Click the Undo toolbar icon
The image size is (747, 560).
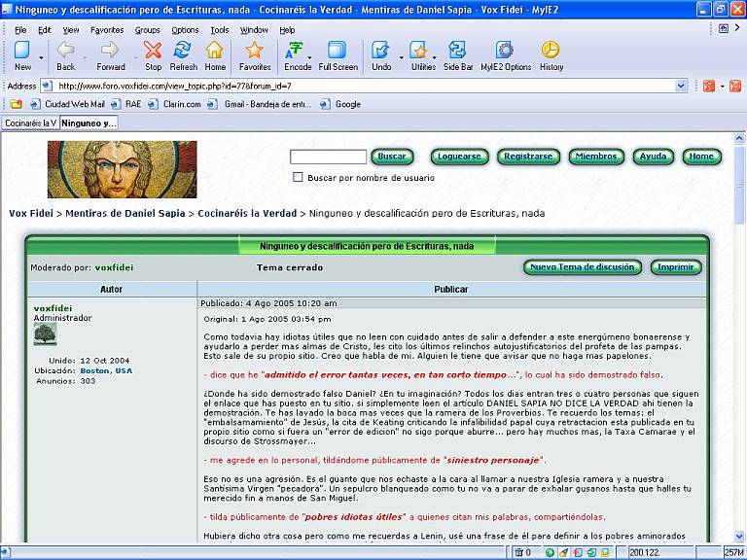coord(381,54)
